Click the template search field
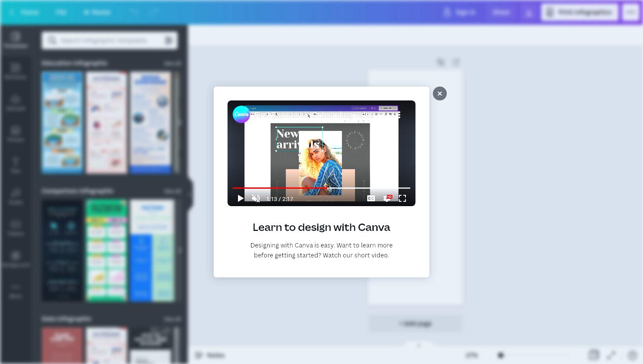Image resolution: width=643 pixels, height=364 pixels. [x=110, y=40]
